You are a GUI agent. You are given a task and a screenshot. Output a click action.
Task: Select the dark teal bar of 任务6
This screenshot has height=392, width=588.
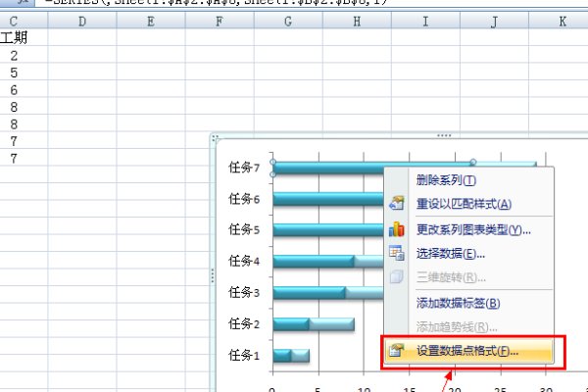328,199
